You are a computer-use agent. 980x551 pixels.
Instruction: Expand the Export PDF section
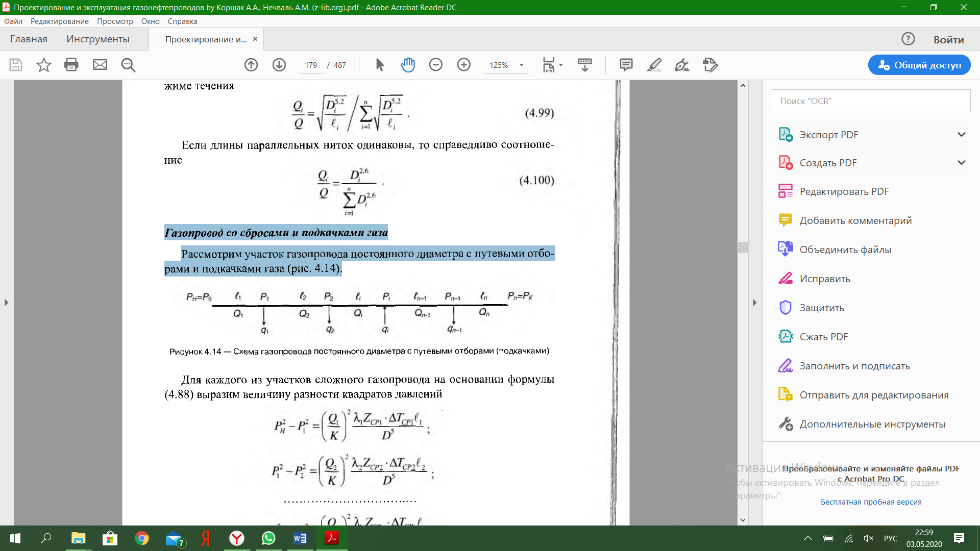coord(962,135)
